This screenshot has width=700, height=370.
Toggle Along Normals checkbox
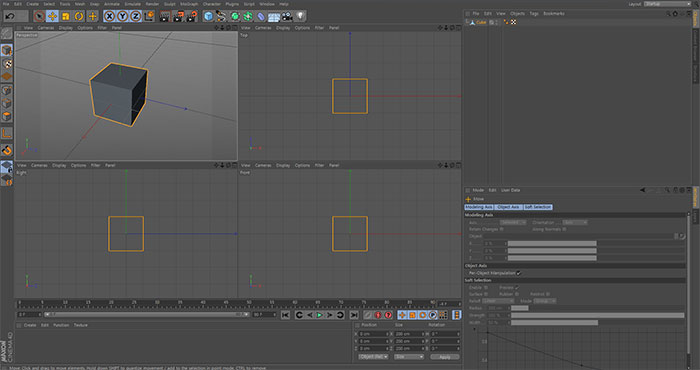[x=564, y=229]
